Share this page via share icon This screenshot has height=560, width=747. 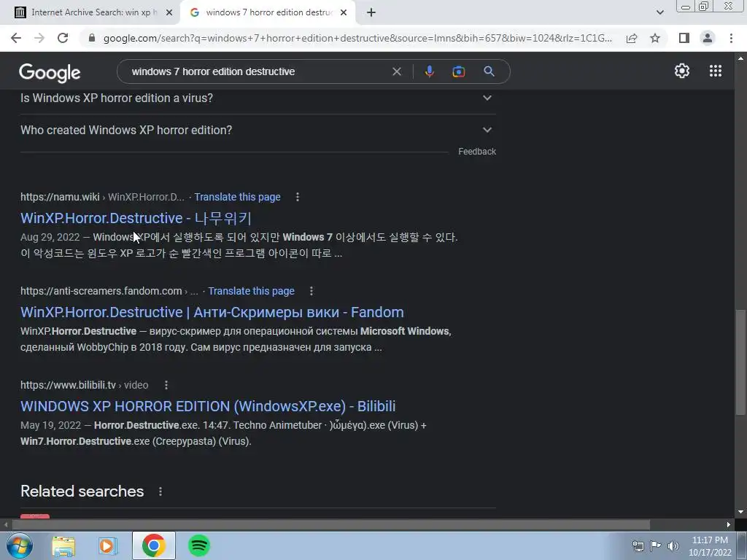[632, 38]
